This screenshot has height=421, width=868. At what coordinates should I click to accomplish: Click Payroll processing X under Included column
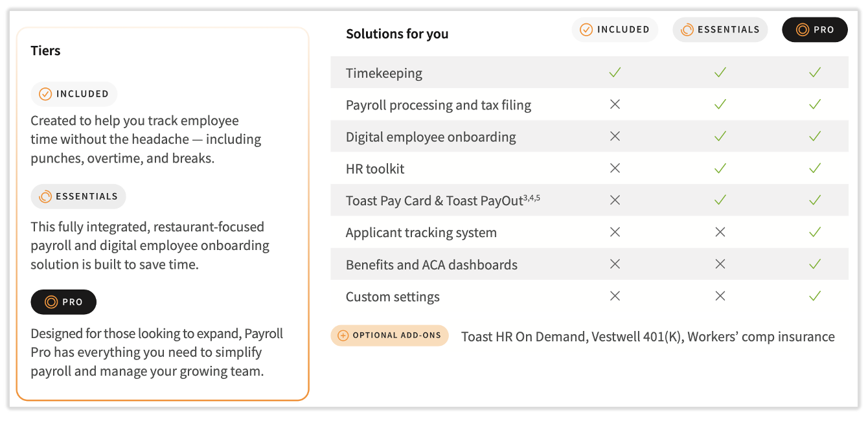coord(615,104)
